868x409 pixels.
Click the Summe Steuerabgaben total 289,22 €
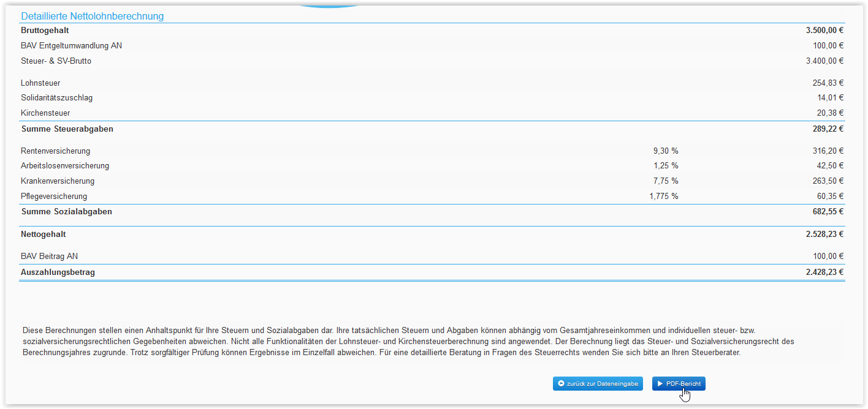coord(828,129)
